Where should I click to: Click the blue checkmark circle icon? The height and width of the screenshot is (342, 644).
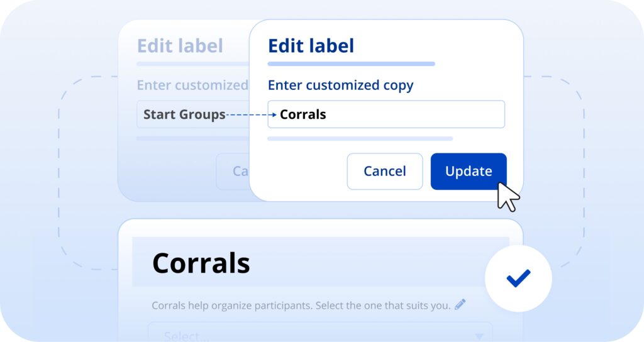pyautogui.click(x=518, y=279)
